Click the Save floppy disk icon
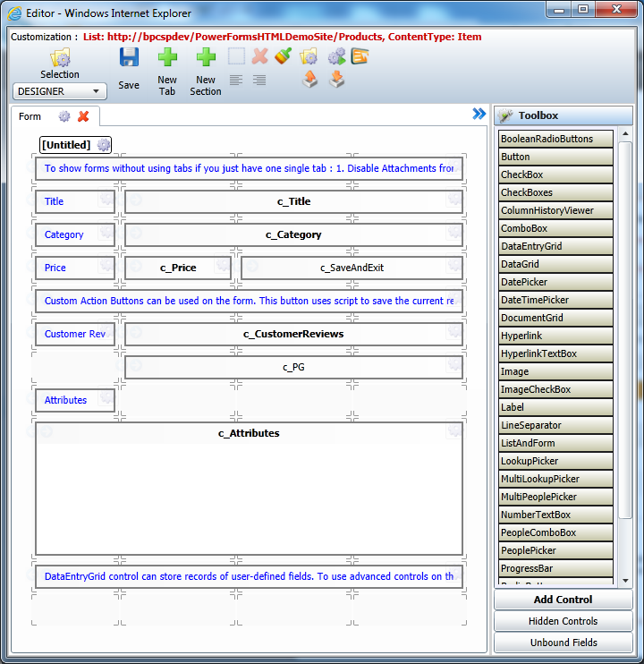This screenshot has width=644, height=664. pos(129,57)
